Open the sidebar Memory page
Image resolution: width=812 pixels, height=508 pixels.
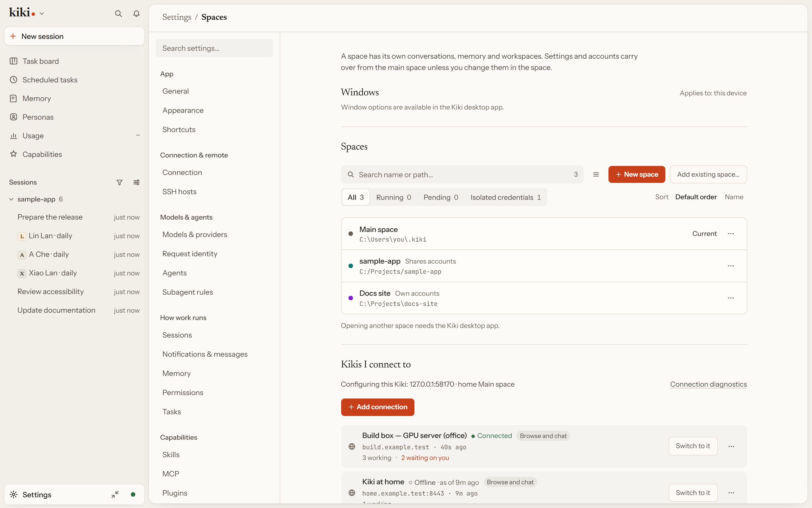pyautogui.click(x=74, y=98)
